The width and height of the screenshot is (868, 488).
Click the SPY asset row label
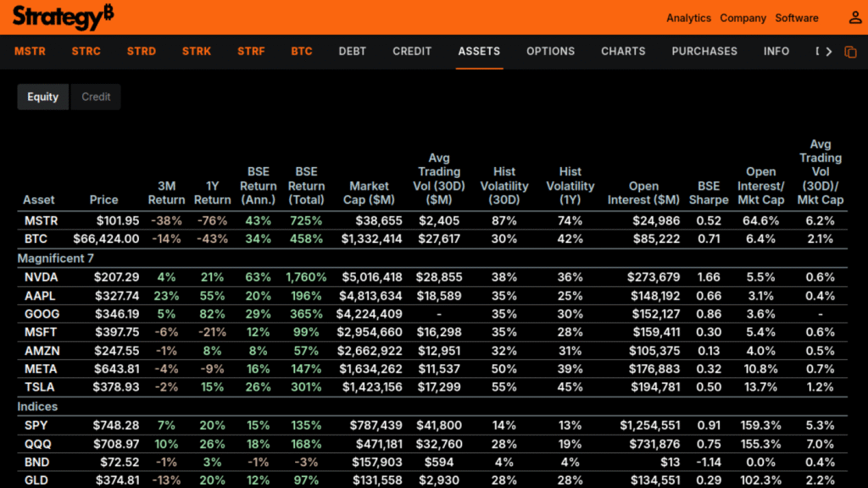click(36, 425)
